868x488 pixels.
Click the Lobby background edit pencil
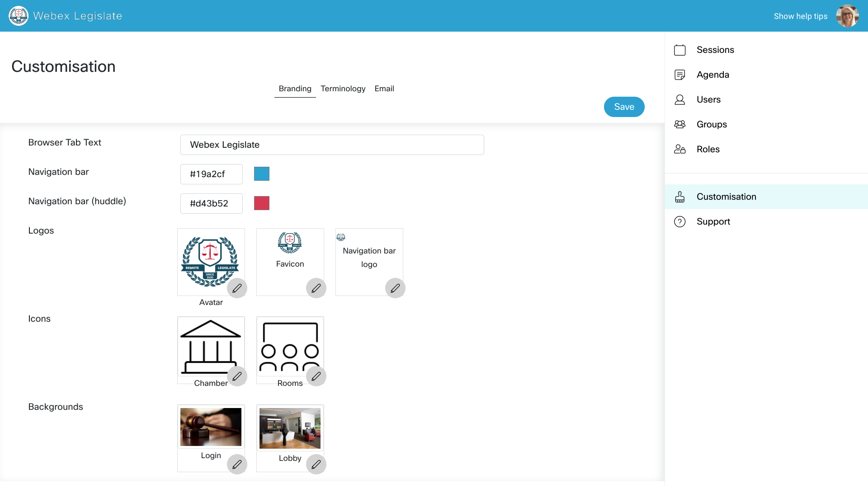coord(316,465)
